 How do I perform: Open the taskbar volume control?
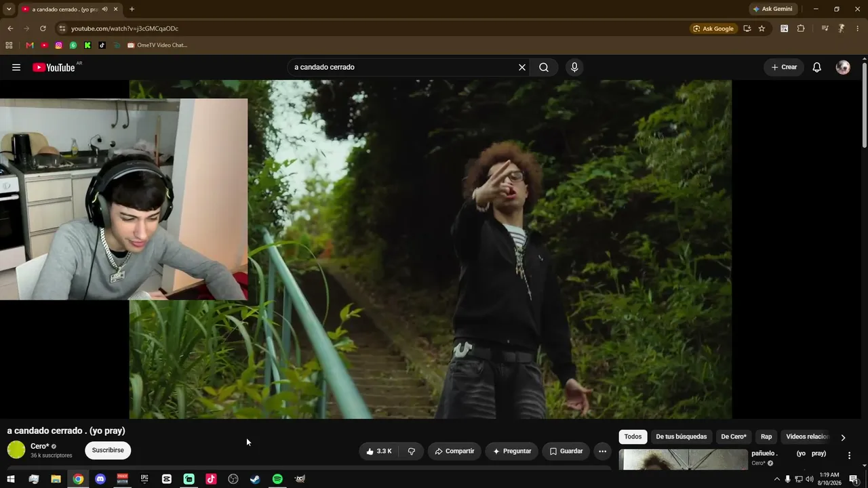click(x=809, y=479)
